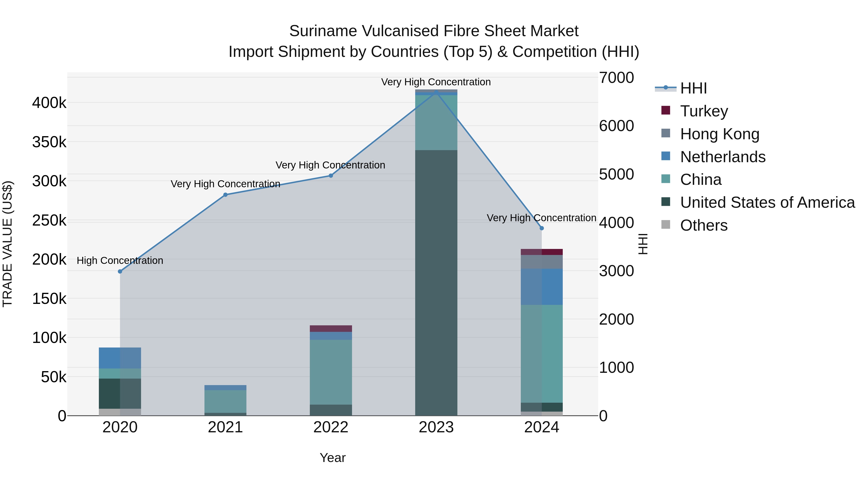Click the 'Year' axis title
The width and height of the screenshot is (868, 488).
332,458
